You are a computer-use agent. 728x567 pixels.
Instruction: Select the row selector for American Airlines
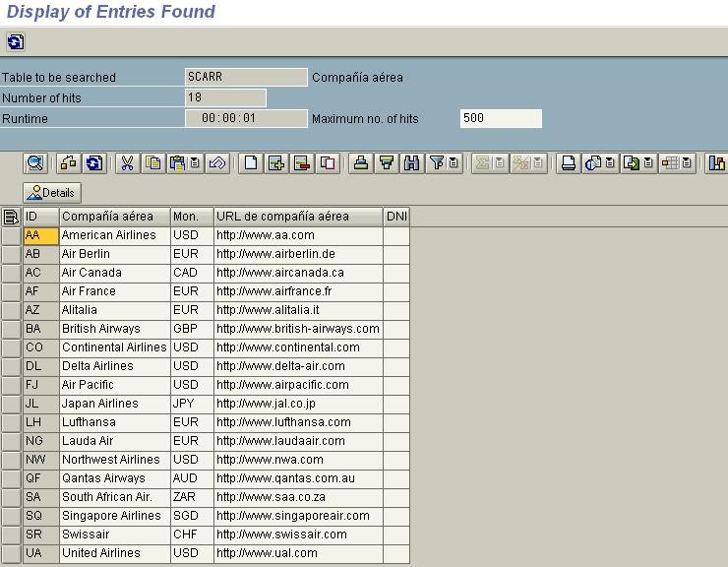pos(11,235)
